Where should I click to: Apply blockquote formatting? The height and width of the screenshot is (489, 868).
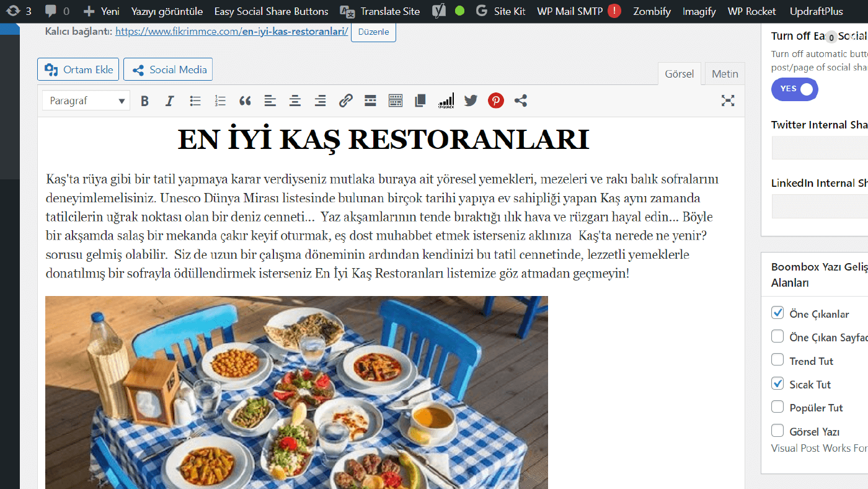coord(245,101)
